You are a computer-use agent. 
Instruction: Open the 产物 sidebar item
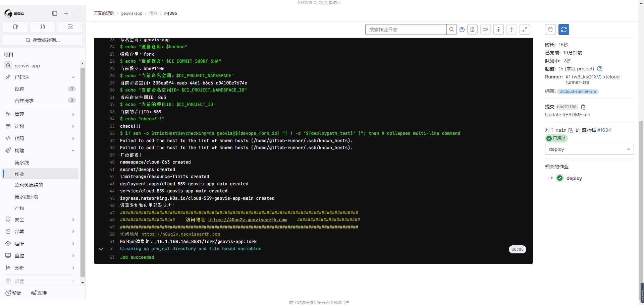coord(40,208)
